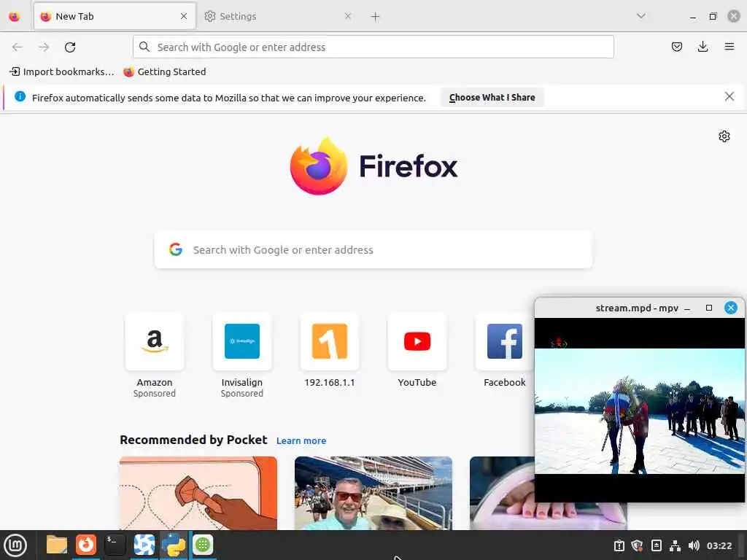Click the Firefox logo in the page
747x560 pixels.
pos(373,166)
